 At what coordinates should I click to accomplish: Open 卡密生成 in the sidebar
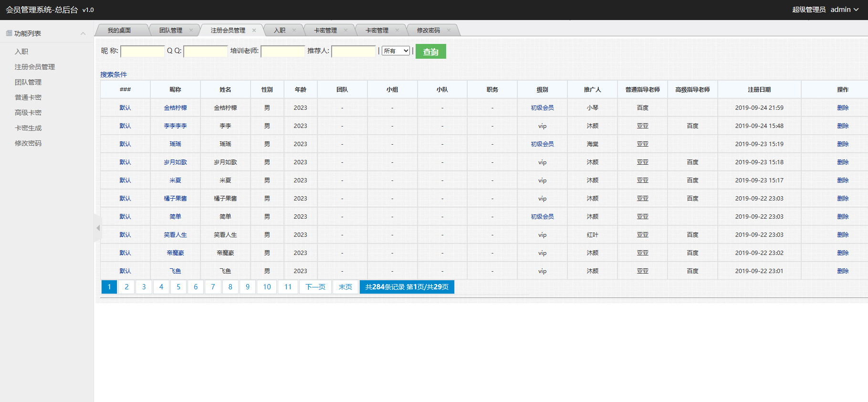[28, 128]
